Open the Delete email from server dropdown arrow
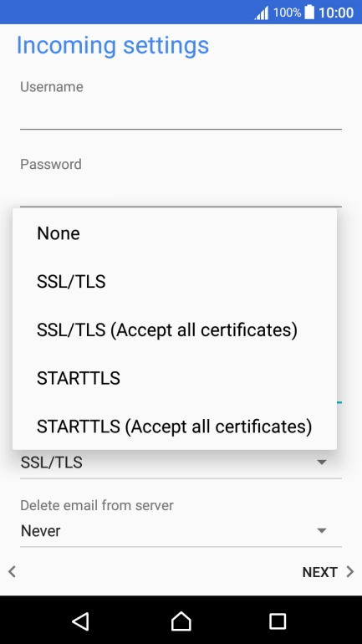 tap(322, 530)
